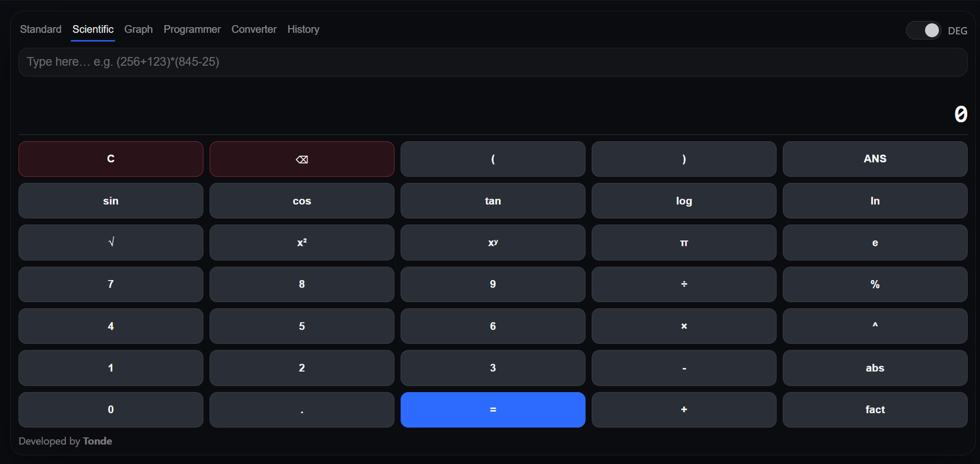Viewport: 980px width, 464px height.
Task: Click the log function button
Action: click(x=684, y=201)
